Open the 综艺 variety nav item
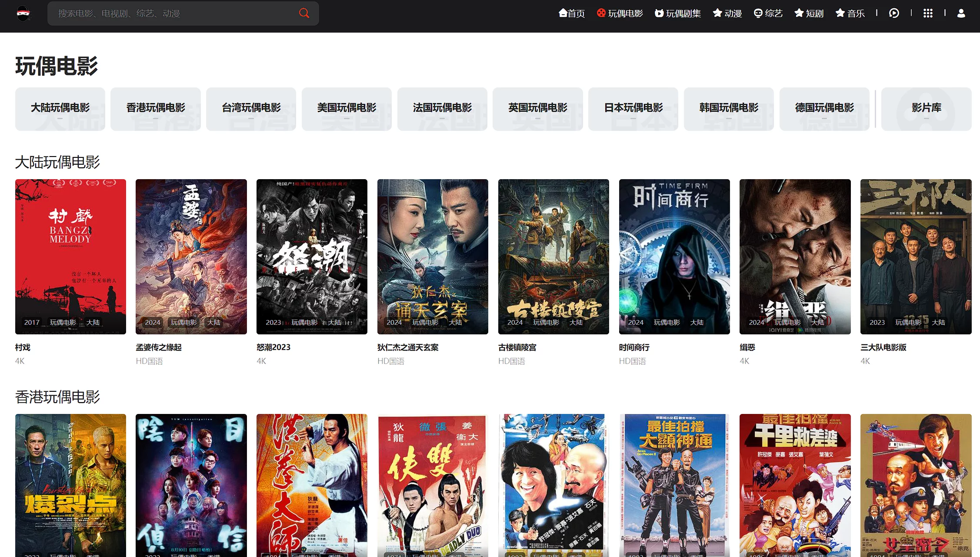Screen dimensions: 980x557 (768, 13)
